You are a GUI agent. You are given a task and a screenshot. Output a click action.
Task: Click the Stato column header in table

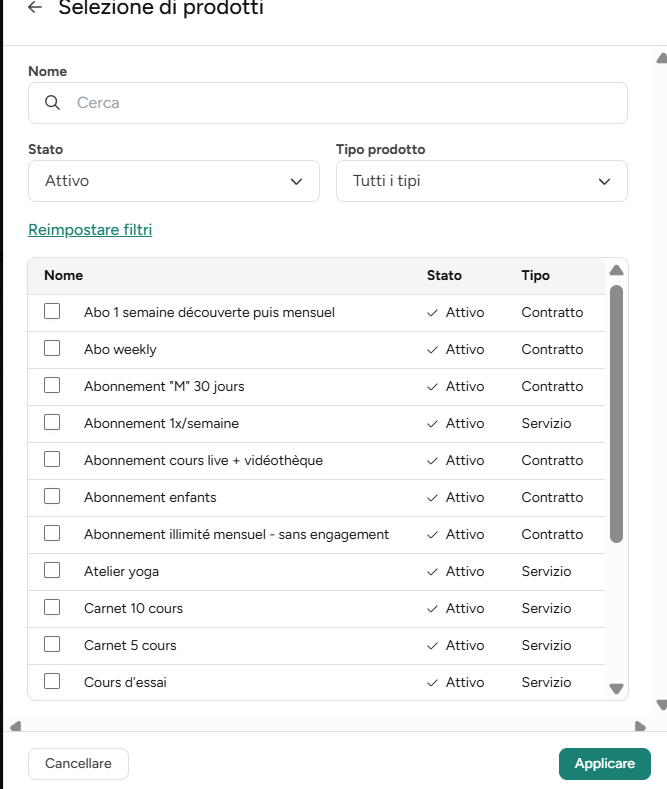point(444,275)
